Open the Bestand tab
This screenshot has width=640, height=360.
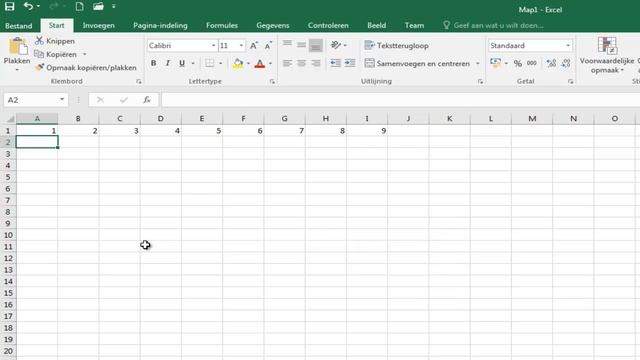(x=19, y=25)
